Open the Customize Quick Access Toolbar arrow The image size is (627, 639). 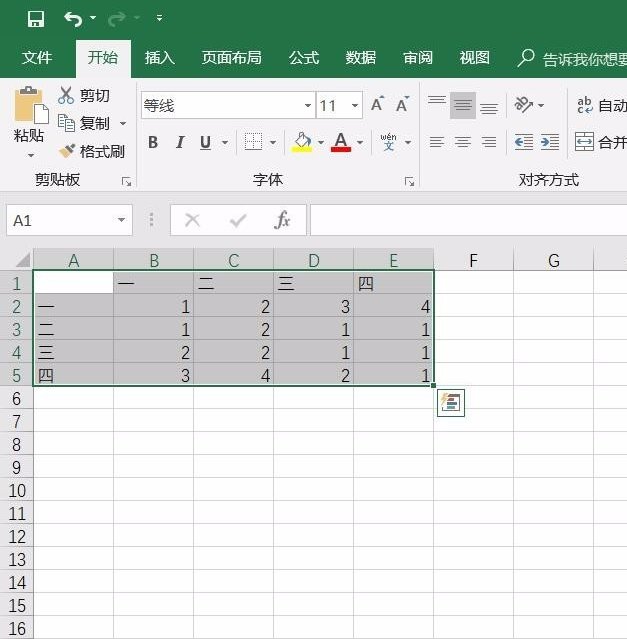pyautogui.click(x=159, y=18)
